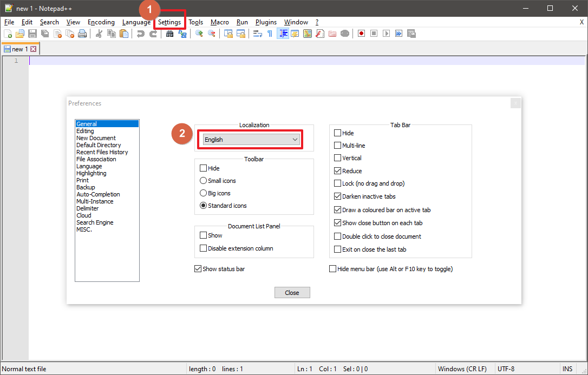This screenshot has width=588, height=375.
Task: Click the macro Playback icon
Action: [x=386, y=34]
